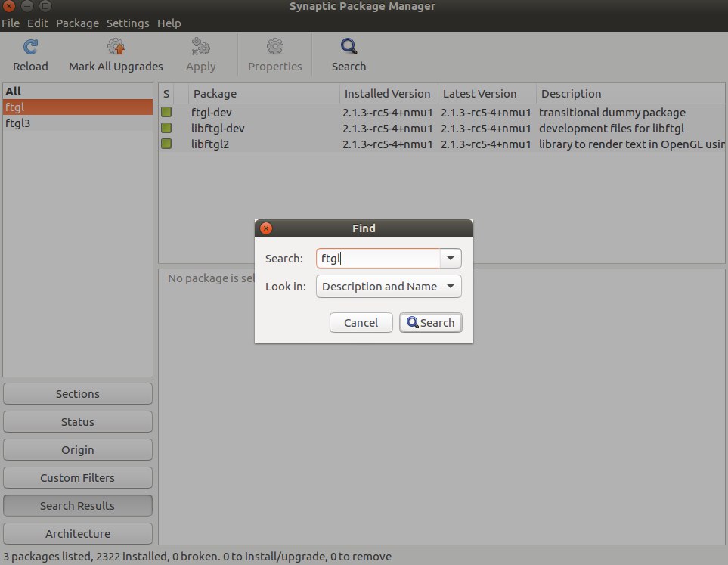728x565 pixels.
Task: Click the 'No package is selected' text
Action: [x=211, y=278]
